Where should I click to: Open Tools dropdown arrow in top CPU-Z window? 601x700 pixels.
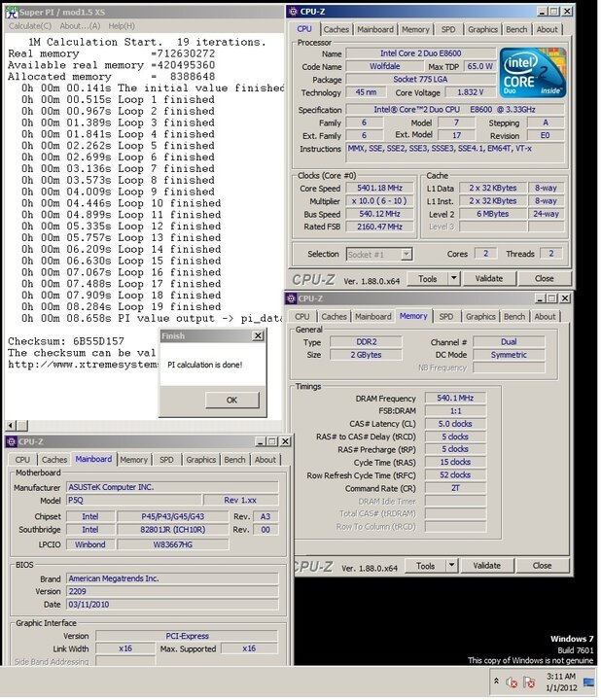[453, 279]
